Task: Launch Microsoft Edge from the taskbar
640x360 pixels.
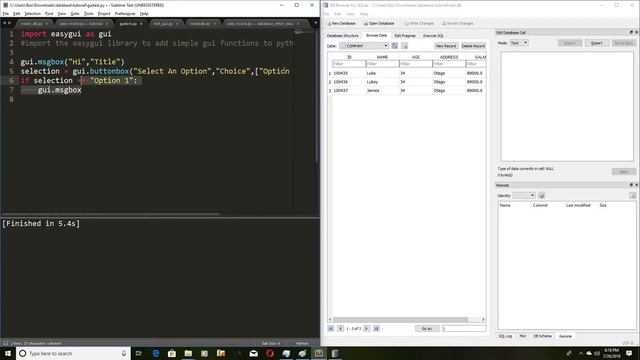Action: click(x=156, y=353)
